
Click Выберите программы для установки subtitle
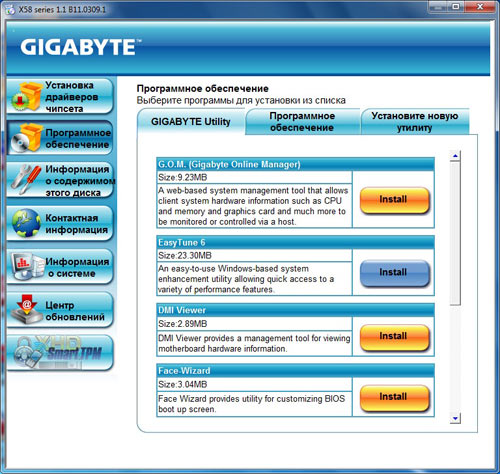[x=241, y=100]
